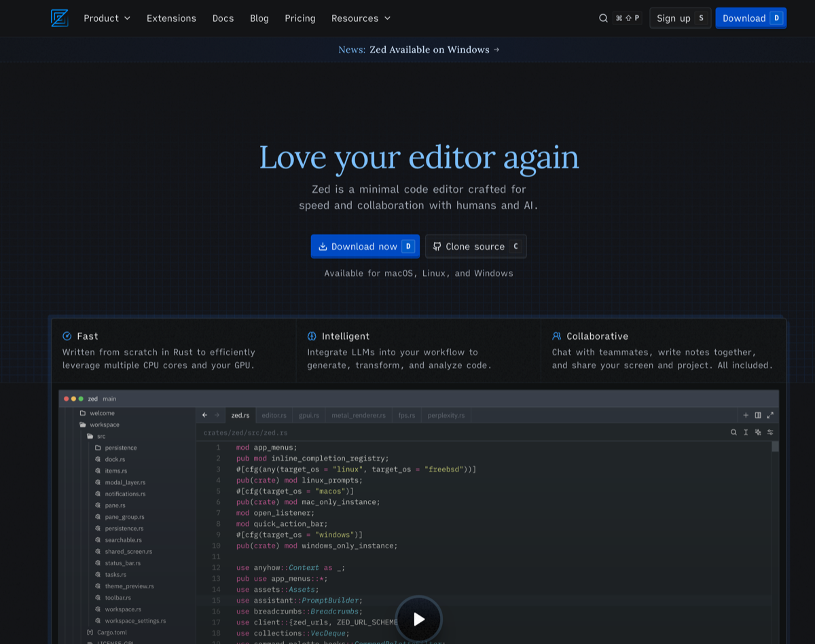Switch to the metal_renderer.rs tab
Viewport: 815px width, 644px height.
point(358,415)
